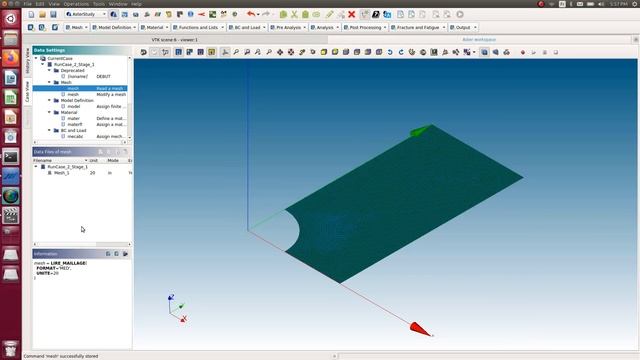This screenshot has height=360, width=640.
Task: Click the red X axis arrow in the 3D viewer
Action: point(420,329)
